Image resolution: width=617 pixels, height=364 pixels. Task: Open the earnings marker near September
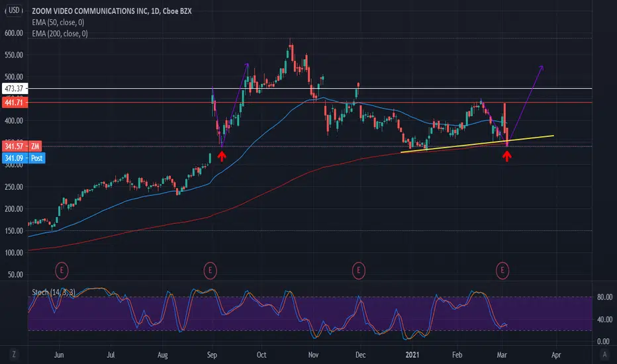click(210, 270)
